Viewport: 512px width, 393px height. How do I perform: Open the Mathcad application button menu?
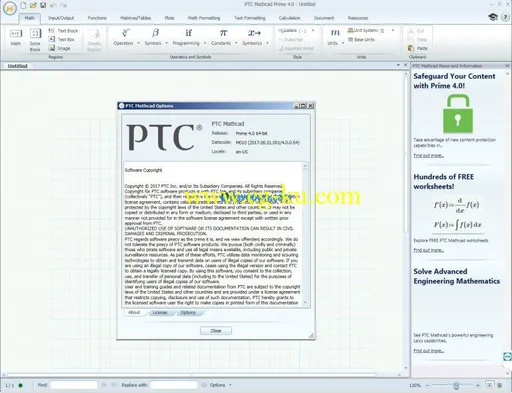(x=10, y=8)
